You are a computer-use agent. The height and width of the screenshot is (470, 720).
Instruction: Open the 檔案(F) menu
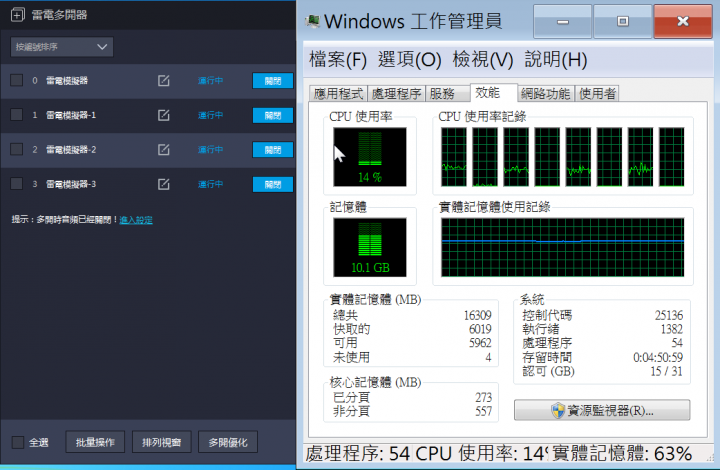point(338,60)
